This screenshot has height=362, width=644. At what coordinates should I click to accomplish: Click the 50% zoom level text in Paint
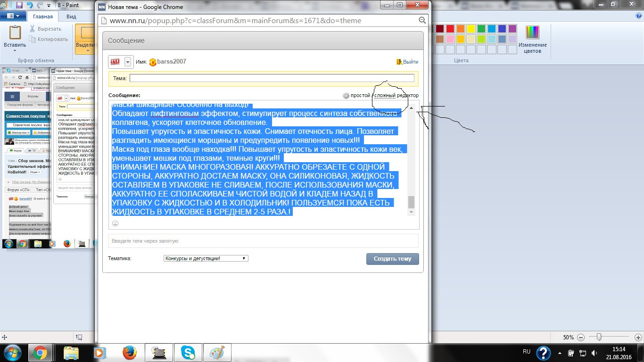coord(568,337)
